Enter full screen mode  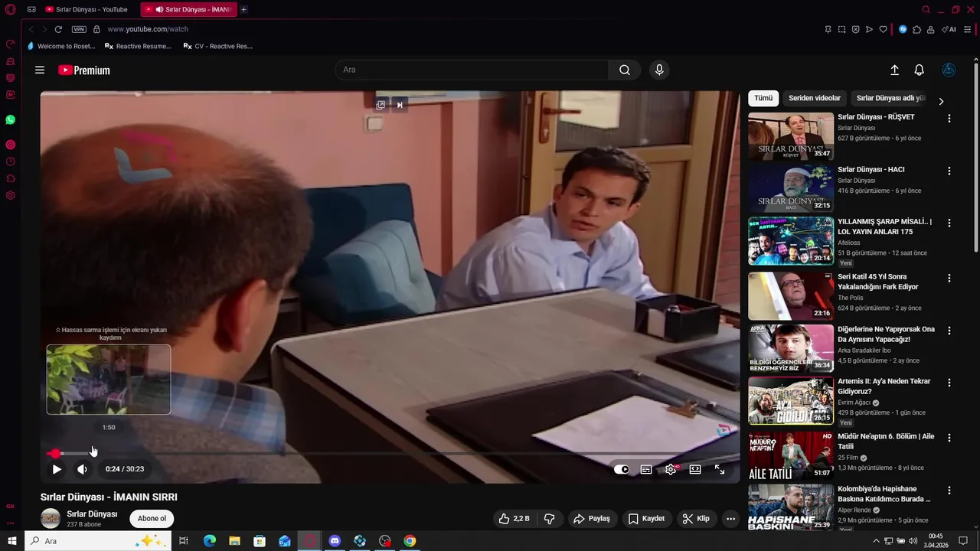click(720, 470)
